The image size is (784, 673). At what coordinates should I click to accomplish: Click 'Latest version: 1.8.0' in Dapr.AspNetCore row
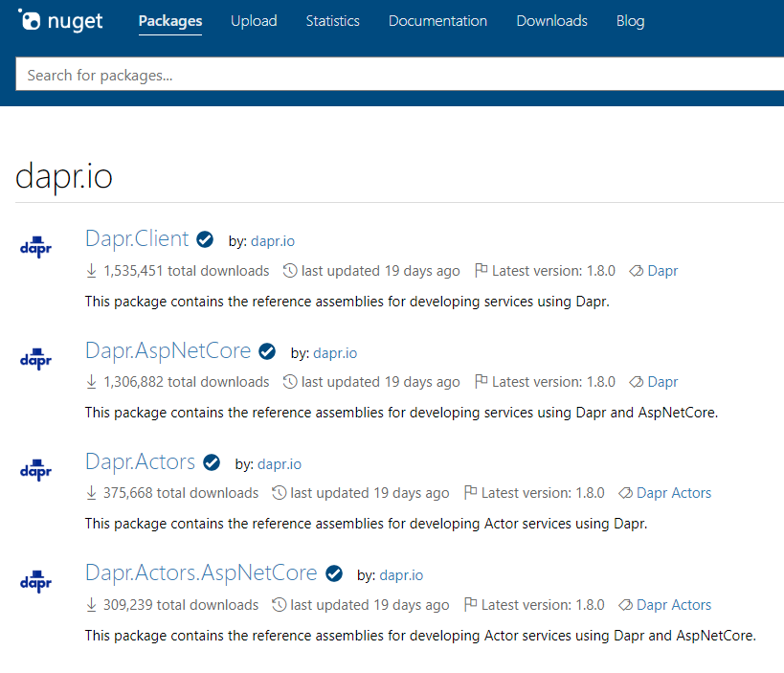[x=553, y=382]
